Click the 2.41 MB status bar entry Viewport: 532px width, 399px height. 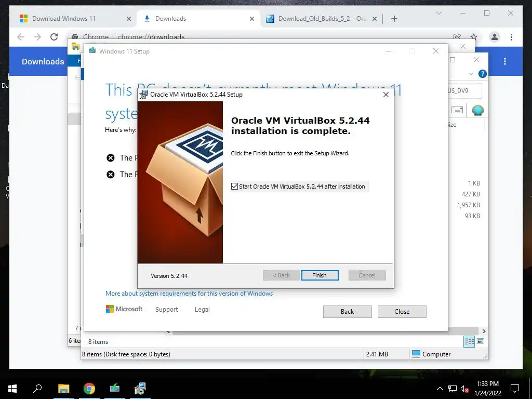377,354
